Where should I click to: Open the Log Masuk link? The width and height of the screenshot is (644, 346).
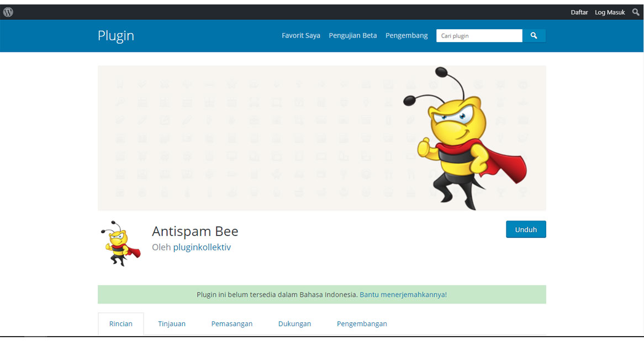click(609, 12)
